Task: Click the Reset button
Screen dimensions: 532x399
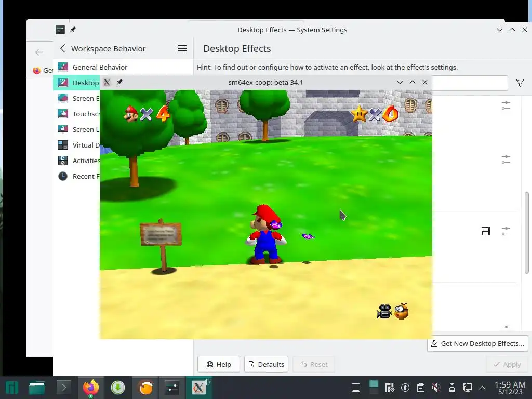Action: point(314,364)
